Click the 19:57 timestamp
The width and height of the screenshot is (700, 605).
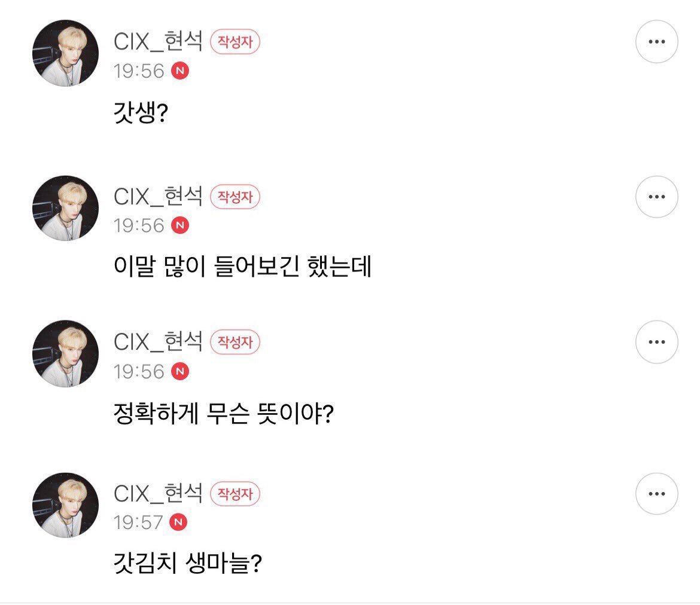coord(138,522)
